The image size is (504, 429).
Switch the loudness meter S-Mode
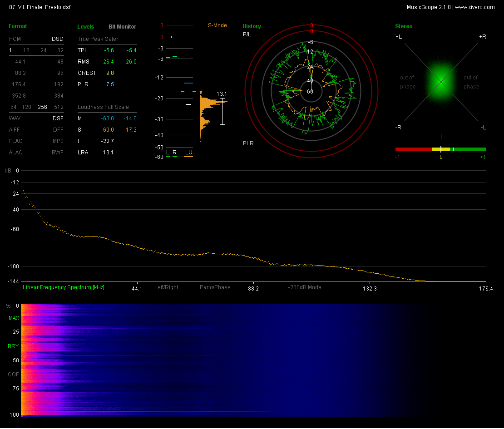tap(217, 25)
